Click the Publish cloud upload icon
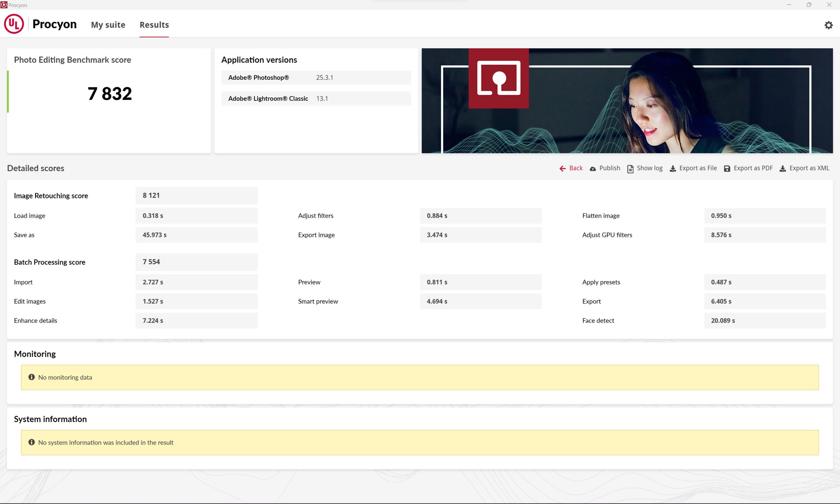This screenshot has width=840, height=504. [x=593, y=169]
